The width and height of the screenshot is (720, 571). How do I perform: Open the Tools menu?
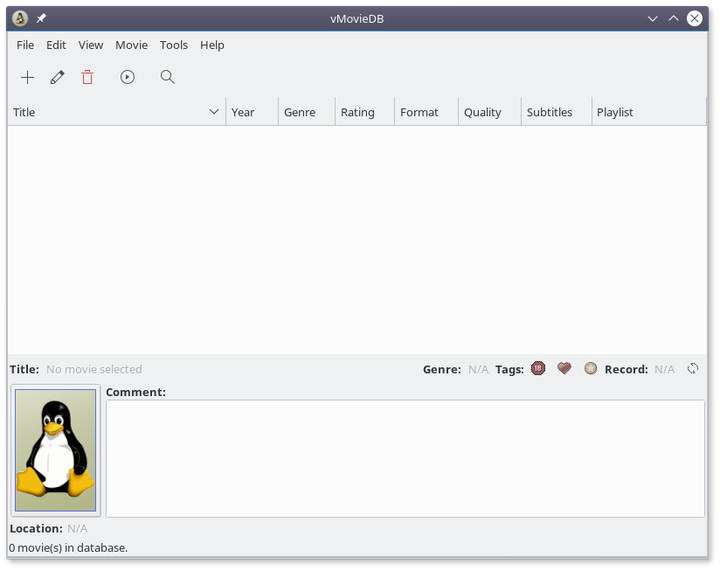tap(174, 45)
